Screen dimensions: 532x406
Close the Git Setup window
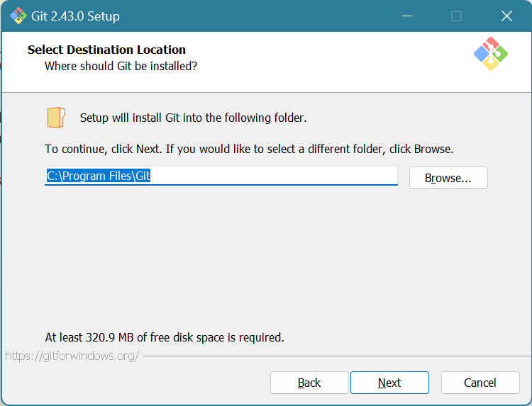(506, 16)
